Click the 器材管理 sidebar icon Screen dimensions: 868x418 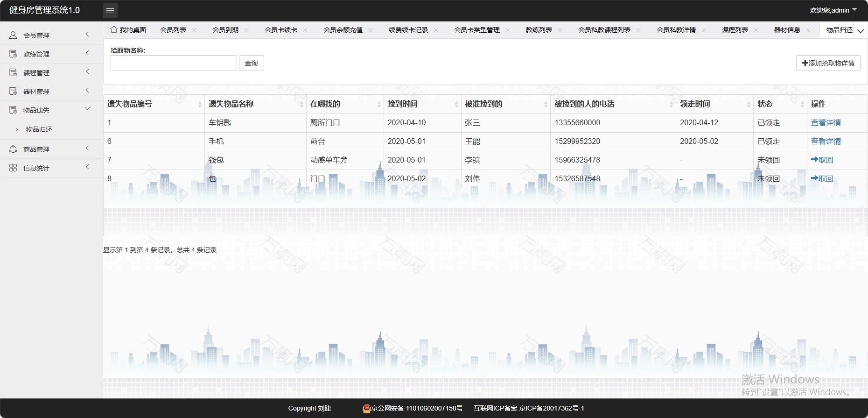[13, 91]
